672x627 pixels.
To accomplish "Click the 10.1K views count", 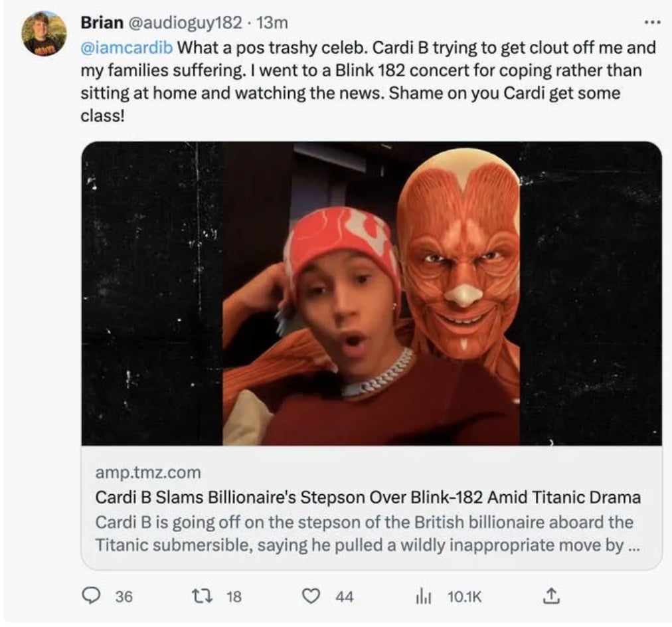I will (x=464, y=596).
